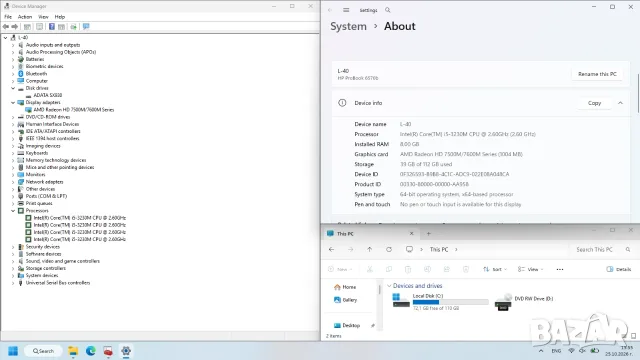Click the Windows Start button
This screenshot has width=640, height=360.
13,351
